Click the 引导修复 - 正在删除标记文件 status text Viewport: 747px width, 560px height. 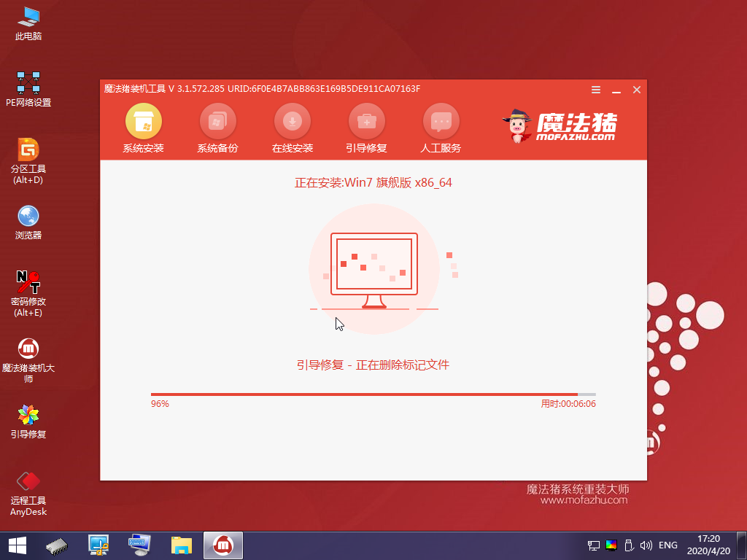pyautogui.click(x=373, y=365)
